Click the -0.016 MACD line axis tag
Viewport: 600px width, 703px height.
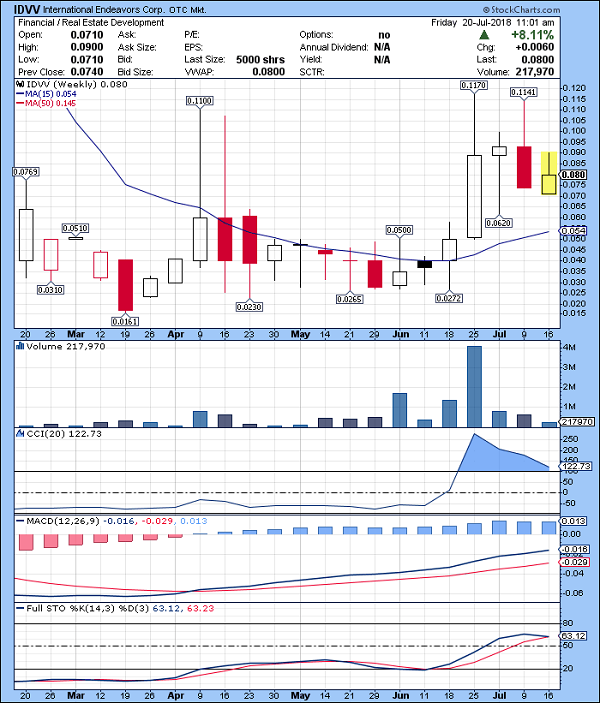573,549
